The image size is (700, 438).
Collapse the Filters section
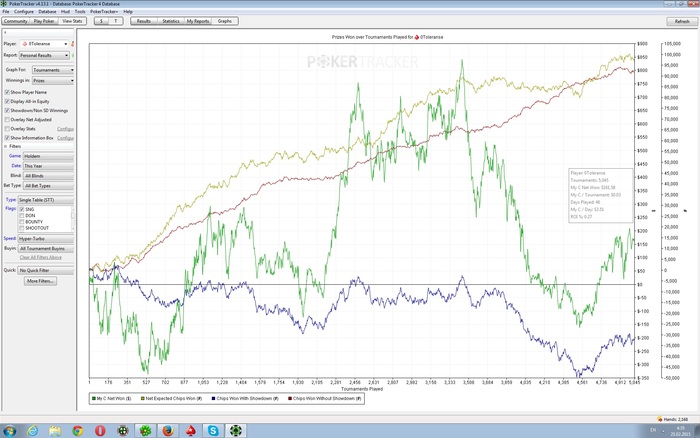click(x=6, y=146)
